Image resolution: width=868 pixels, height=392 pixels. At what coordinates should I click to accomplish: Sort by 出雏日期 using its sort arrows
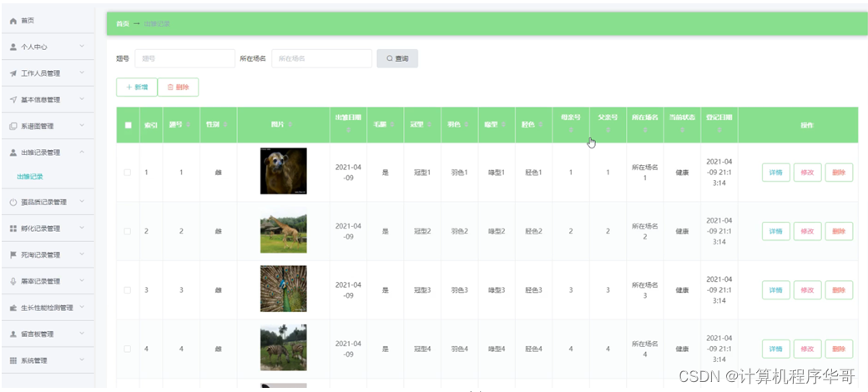tap(348, 130)
